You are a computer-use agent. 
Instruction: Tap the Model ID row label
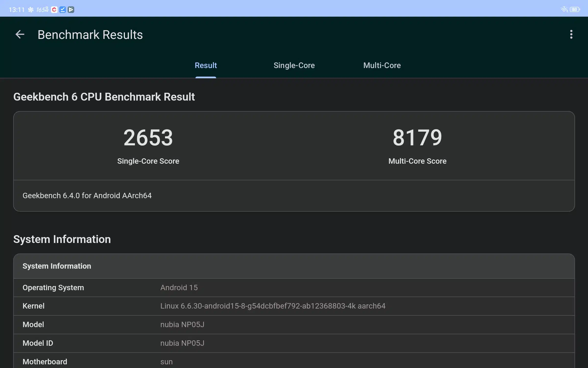(38, 343)
